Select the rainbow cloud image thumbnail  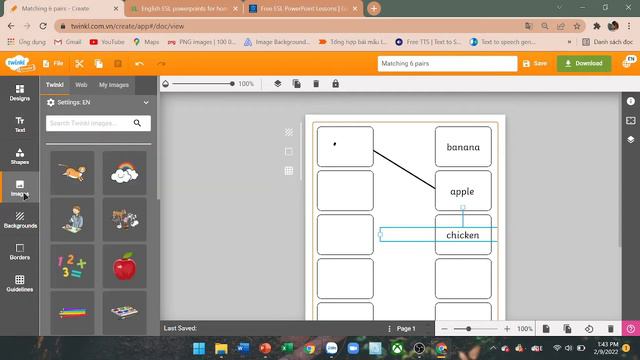(124, 173)
